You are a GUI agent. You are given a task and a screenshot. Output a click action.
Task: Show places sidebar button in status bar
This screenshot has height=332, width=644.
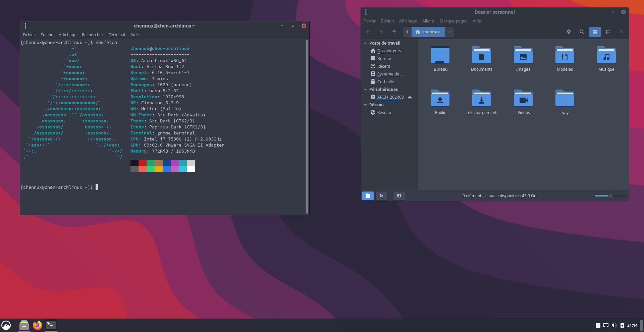click(x=368, y=196)
